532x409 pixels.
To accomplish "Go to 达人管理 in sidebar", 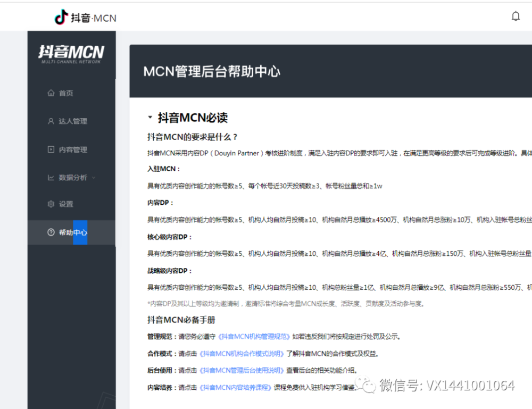I will (x=72, y=121).
